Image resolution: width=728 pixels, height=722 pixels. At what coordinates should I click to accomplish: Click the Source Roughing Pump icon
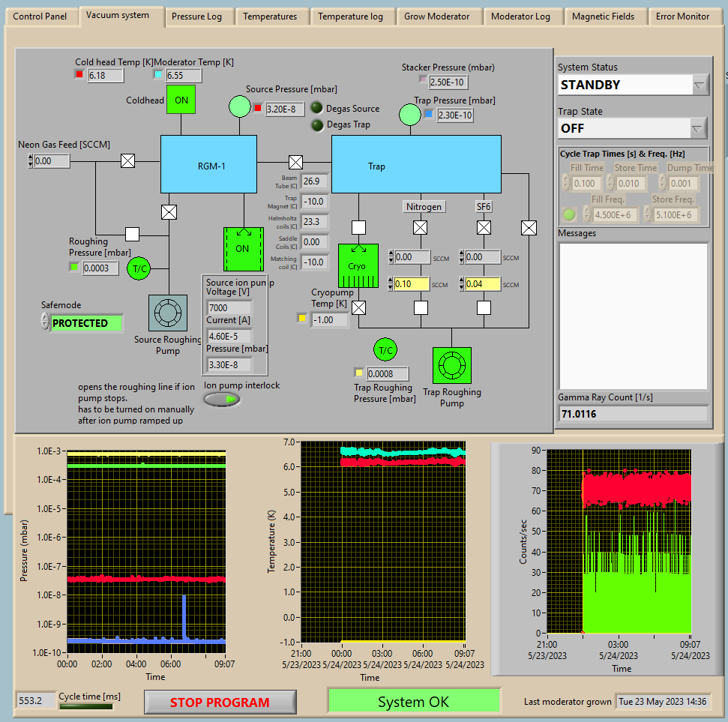tap(169, 312)
